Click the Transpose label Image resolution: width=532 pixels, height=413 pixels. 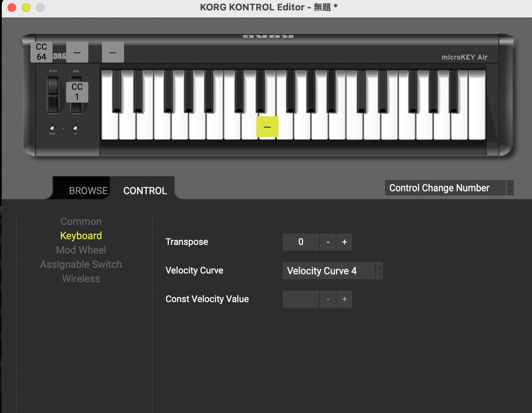click(187, 242)
